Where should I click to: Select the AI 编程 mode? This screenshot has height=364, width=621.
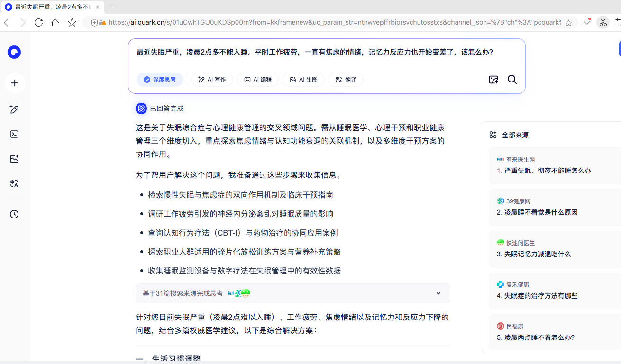click(x=258, y=80)
